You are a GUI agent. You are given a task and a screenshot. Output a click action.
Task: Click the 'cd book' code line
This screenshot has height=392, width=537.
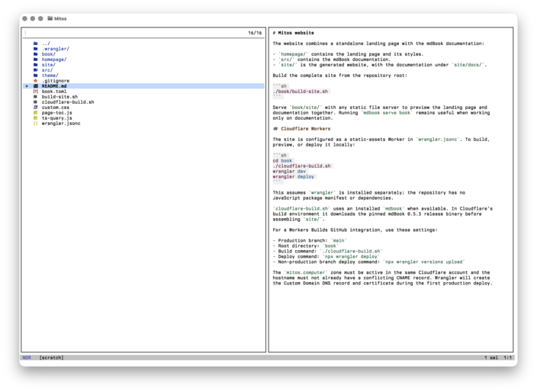click(x=282, y=161)
